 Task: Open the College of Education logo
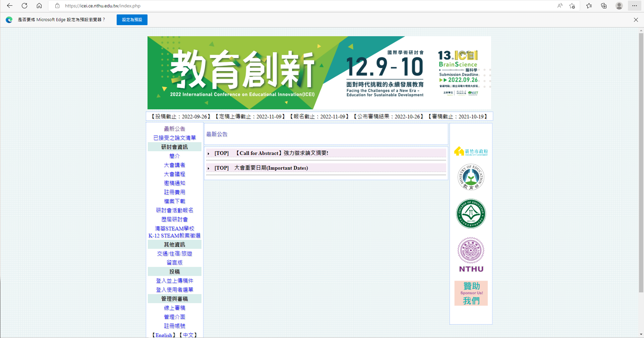coord(471,214)
